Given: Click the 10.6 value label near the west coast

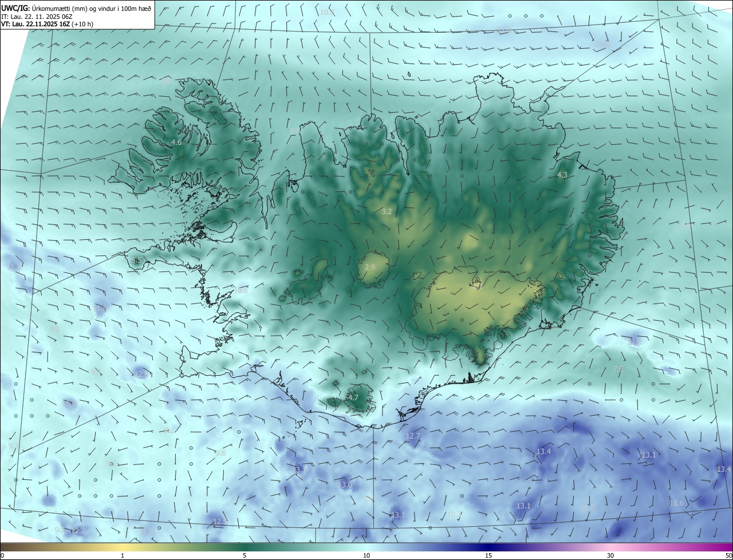Looking at the screenshot, I should coord(241,291).
